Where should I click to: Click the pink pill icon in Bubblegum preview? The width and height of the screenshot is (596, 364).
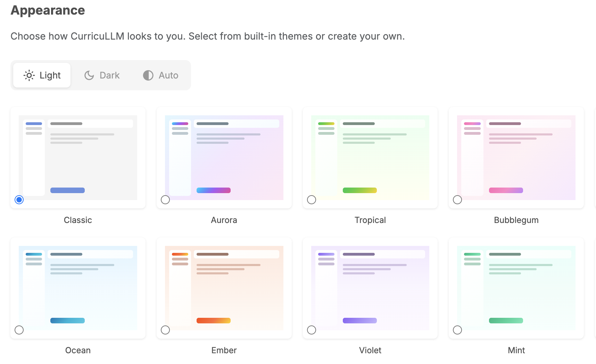coord(506,190)
